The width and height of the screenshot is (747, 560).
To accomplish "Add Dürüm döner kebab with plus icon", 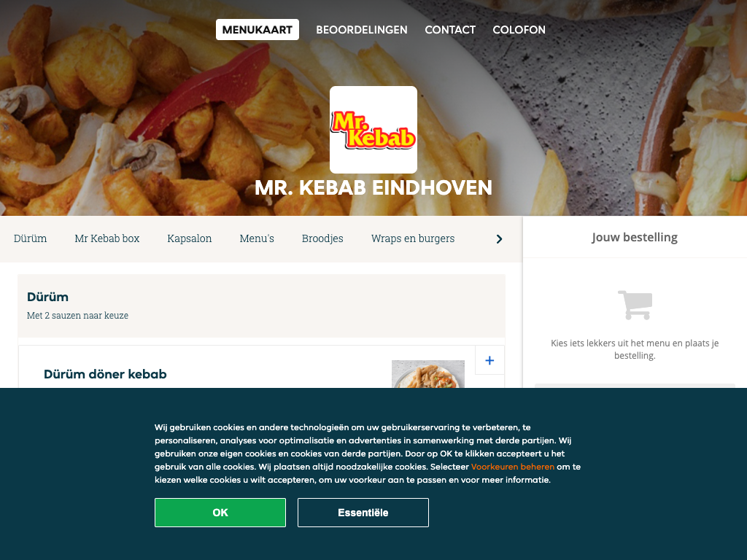I will [489, 360].
